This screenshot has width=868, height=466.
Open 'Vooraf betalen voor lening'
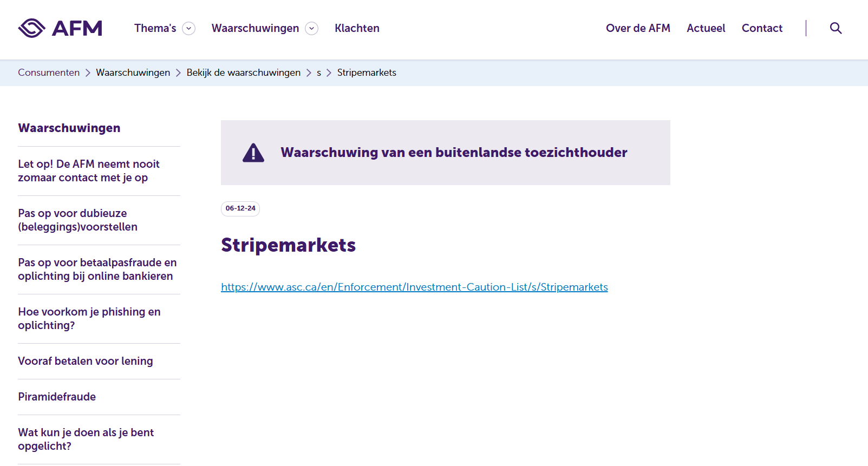[86, 361]
